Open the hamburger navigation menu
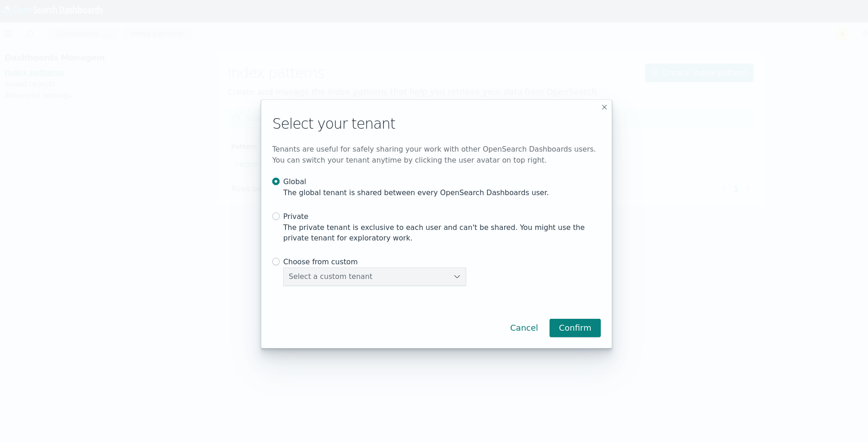 (x=8, y=33)
